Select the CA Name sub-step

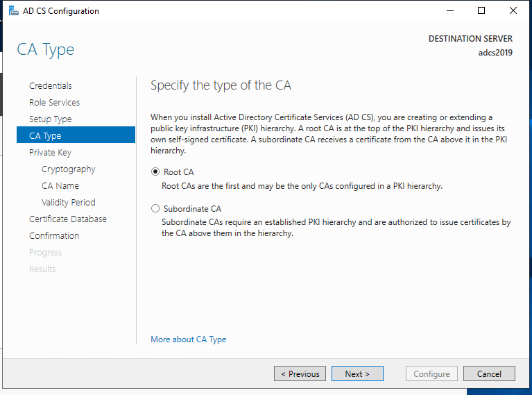point(60,186)
